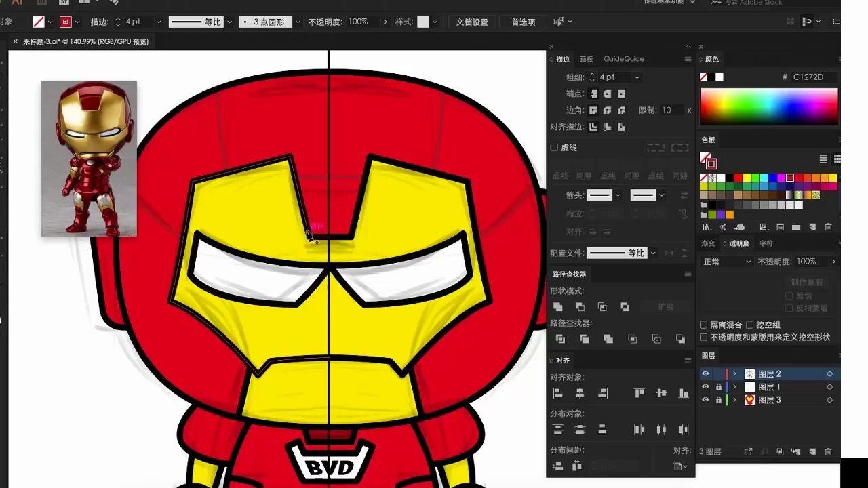The image size is (868, 488).
Task: Select the round cap option for 端点
Action: [x=608, y=94]
